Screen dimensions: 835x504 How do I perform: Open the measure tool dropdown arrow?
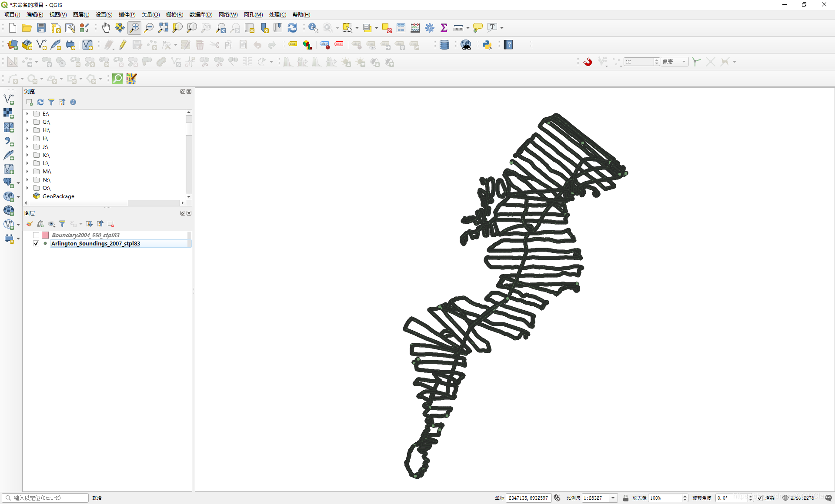pos(468,28)
